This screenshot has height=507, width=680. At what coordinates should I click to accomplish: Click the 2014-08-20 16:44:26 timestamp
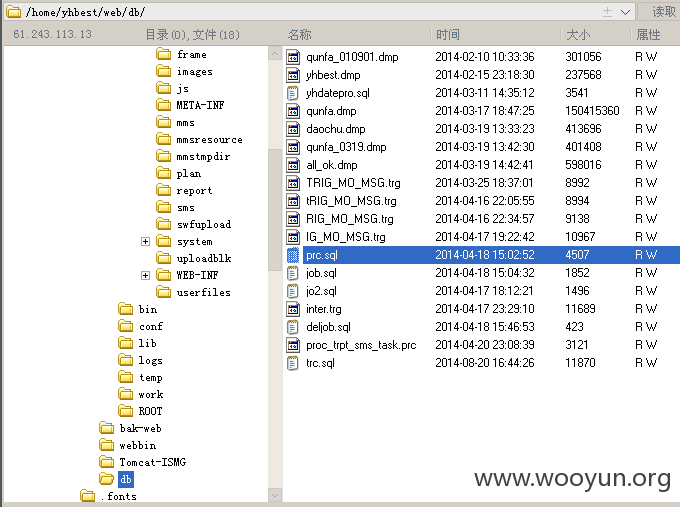pyautogui.click(x=485, y=363)
